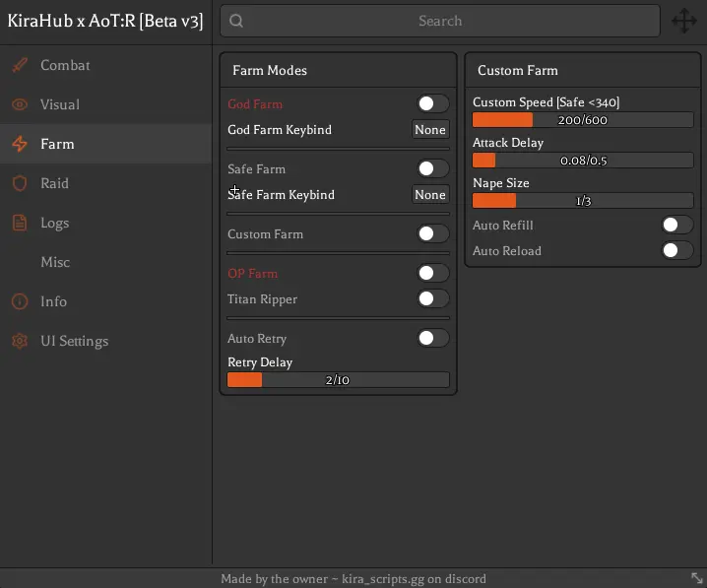Go to the Raid tab
The width and height of the screenshot is (707, 588).
(106, 183)
